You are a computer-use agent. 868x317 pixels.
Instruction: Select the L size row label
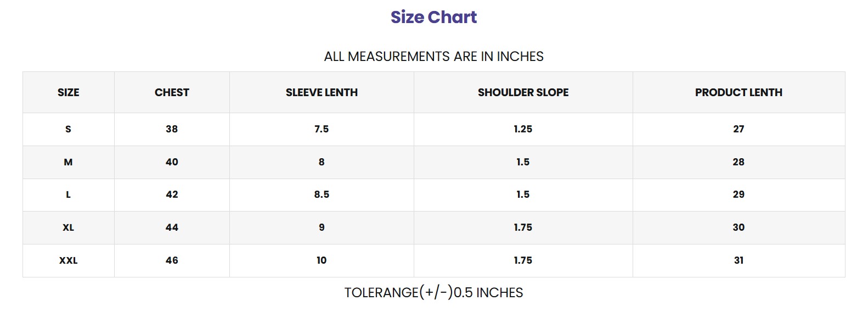68,194
